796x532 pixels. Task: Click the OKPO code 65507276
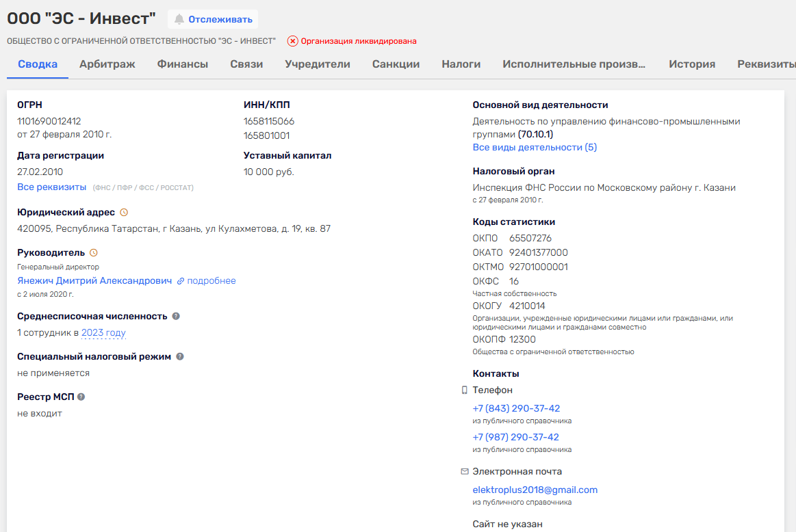coord(530,239)
